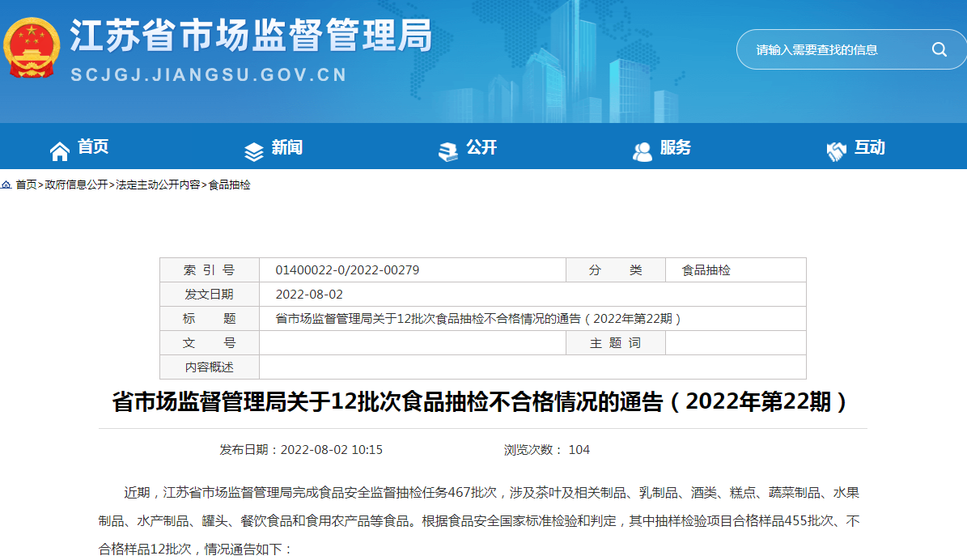Click the 食品抽检 category table cell
The height and width of the screenshot is (560, 967).
click(x=736, y=270)
